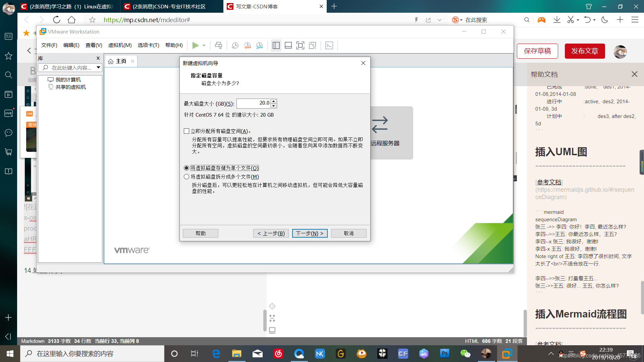Click the scissors screenshot tool icon

click(x=571, y=20)
